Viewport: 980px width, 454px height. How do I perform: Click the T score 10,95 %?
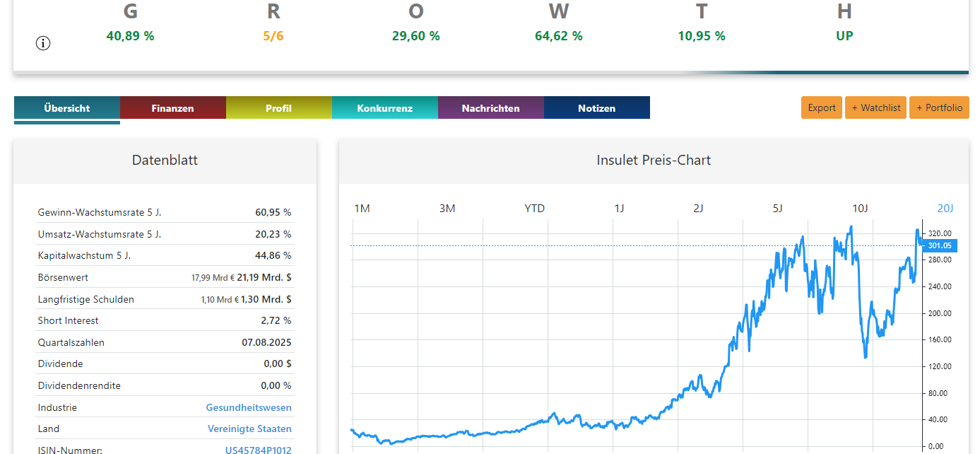(x=701, y=35)
